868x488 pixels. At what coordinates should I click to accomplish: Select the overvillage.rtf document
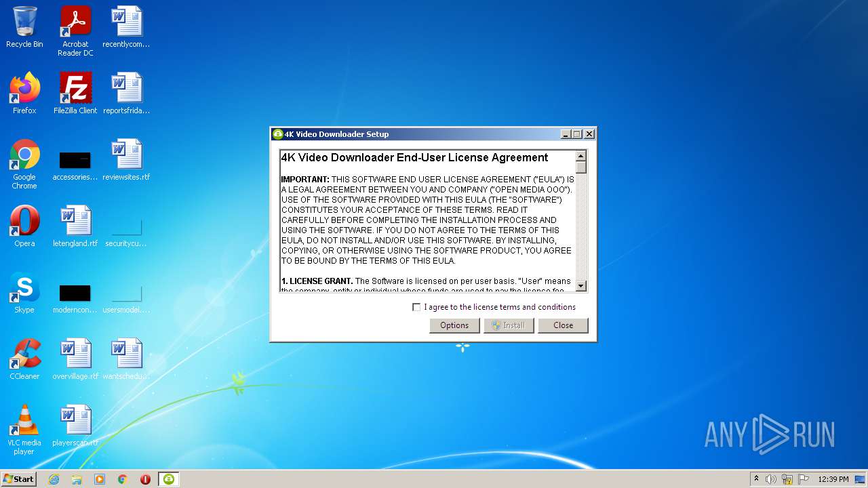75,359
